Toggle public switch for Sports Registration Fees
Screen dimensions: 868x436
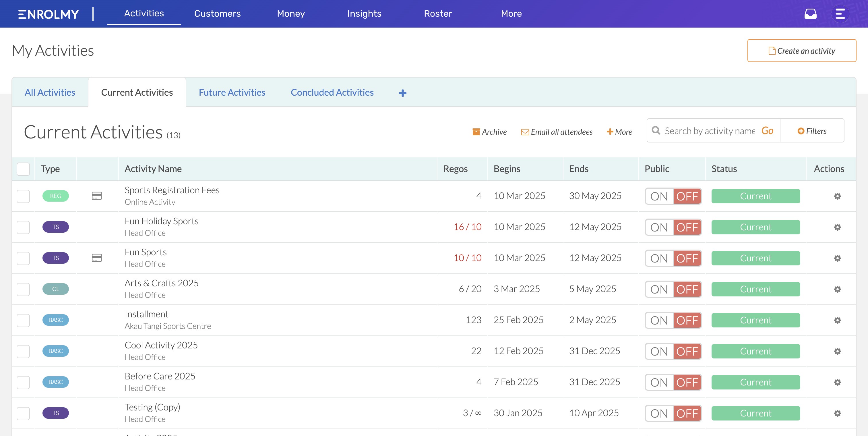point(673,196)
